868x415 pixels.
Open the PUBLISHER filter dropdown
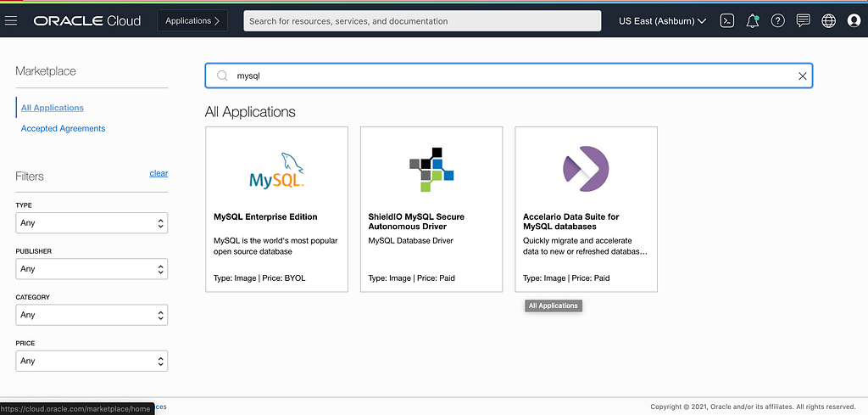point(92,269)
